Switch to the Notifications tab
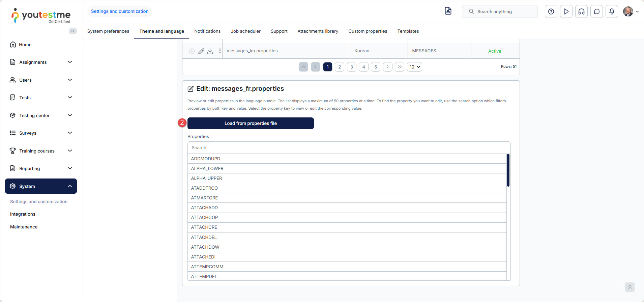Image resolution: width=644 pixels, height=302 pixels. pos(207,31)
